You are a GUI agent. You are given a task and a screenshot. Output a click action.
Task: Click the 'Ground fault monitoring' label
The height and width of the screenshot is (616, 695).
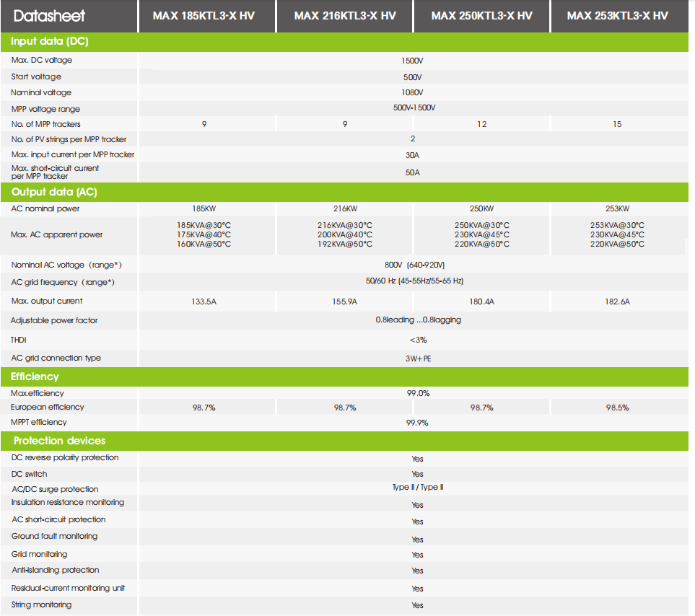(55, 536)
